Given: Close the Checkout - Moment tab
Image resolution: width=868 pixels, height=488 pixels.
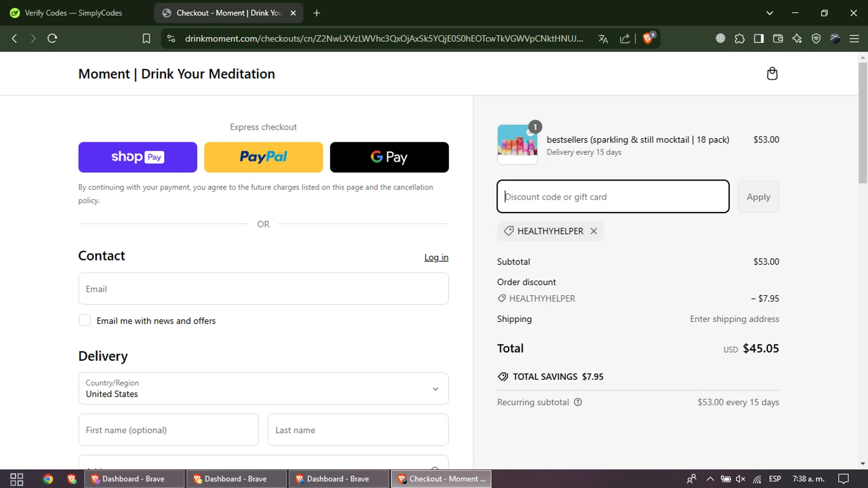Looking at the screenshot, I should coord(293,13).
